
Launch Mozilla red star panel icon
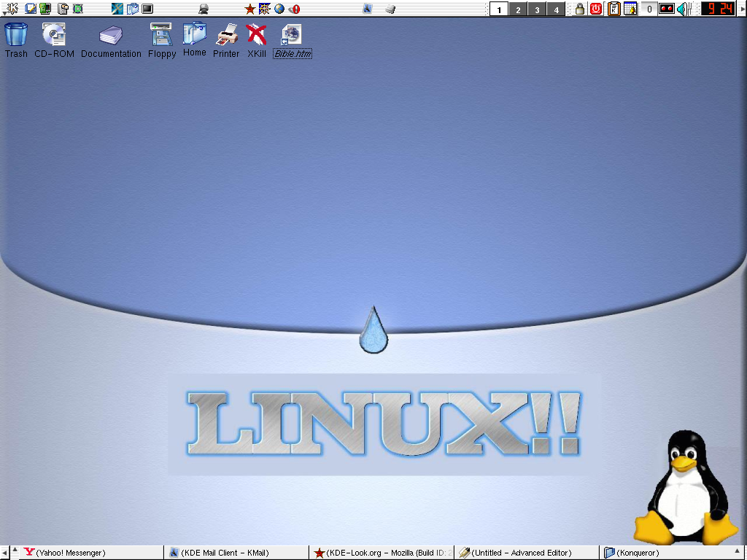coord(249,9)
